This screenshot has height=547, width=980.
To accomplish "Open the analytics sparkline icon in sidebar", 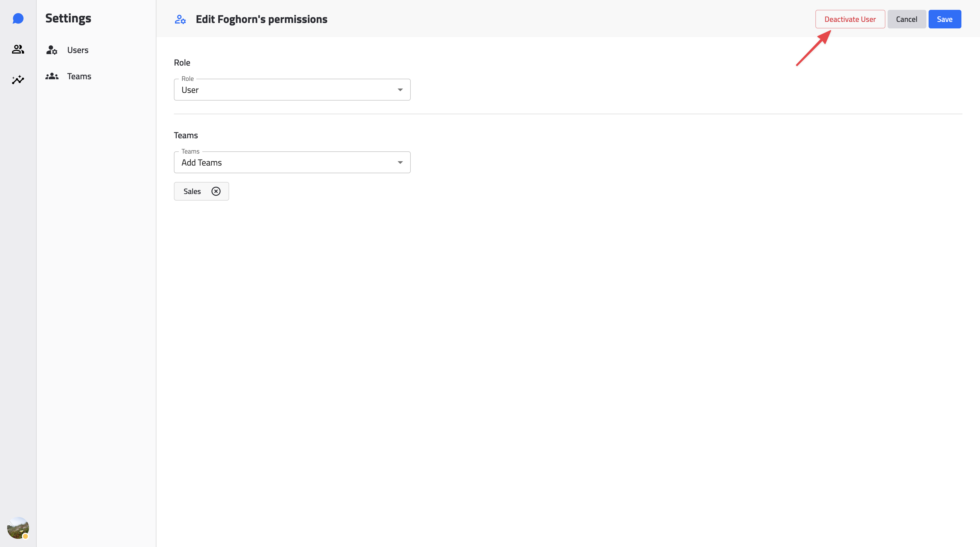I will pos(18,80).
